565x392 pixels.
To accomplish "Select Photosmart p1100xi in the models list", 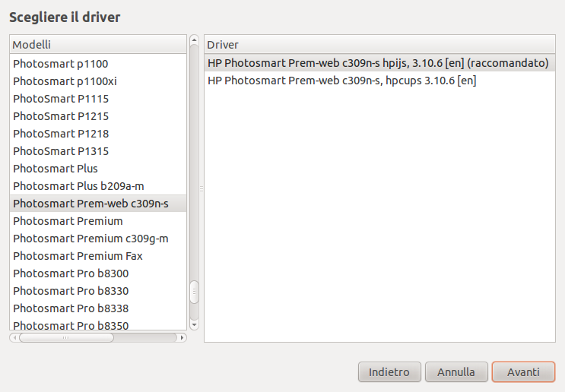I will click(x=98, y=81).
